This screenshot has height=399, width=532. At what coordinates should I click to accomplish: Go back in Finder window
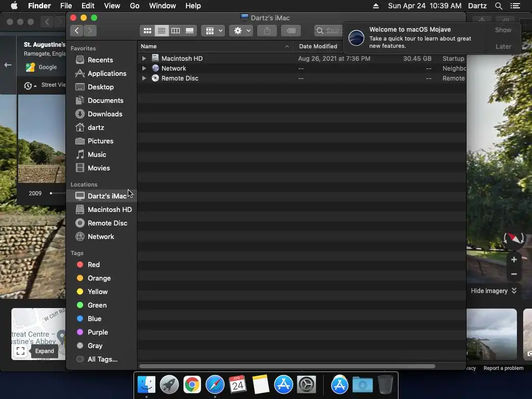tap(77, 31)
